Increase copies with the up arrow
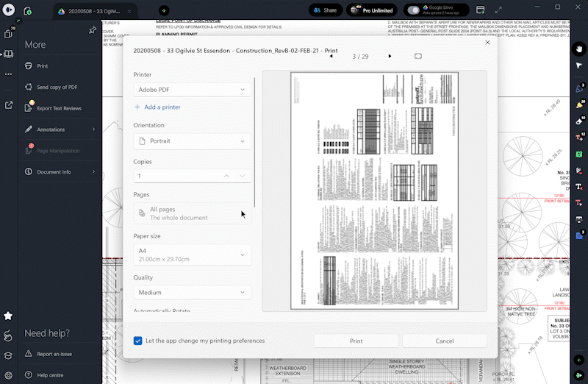The image size is (588, 384). (226, 176)
